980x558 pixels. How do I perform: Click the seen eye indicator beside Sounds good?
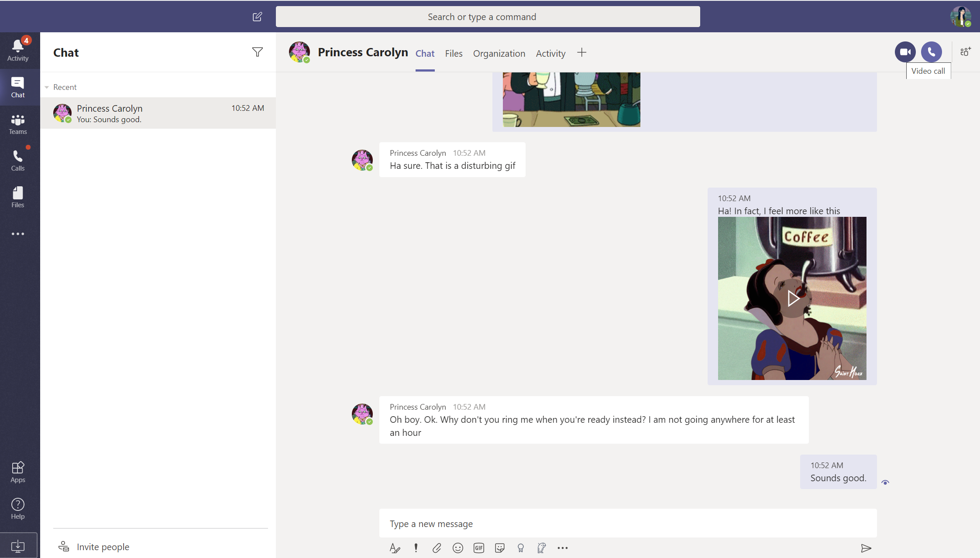[885, 483]
